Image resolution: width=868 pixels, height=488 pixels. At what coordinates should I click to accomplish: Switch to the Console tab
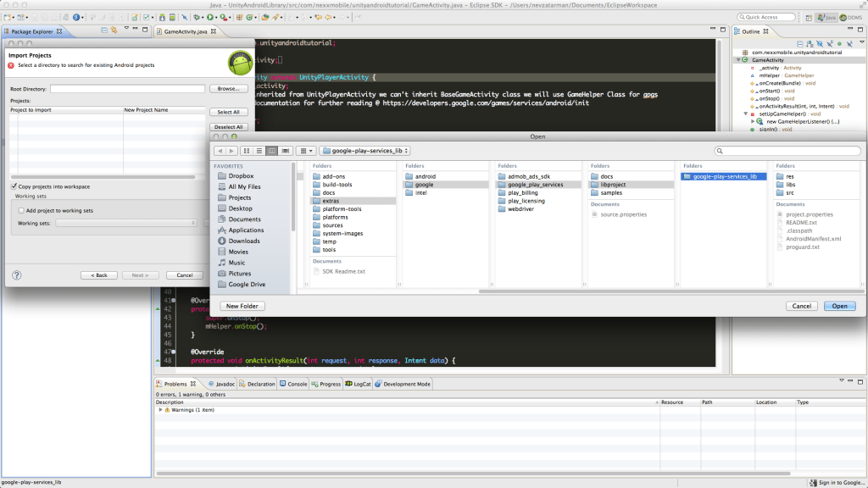pyautogui.click(x=293, y=384)
